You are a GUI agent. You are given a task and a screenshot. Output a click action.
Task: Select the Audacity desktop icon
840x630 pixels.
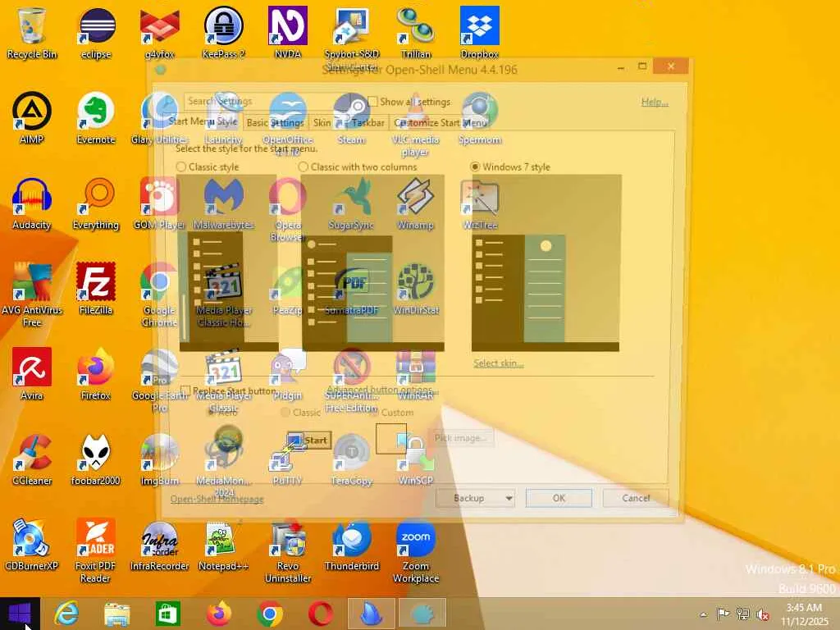[32, 204]
